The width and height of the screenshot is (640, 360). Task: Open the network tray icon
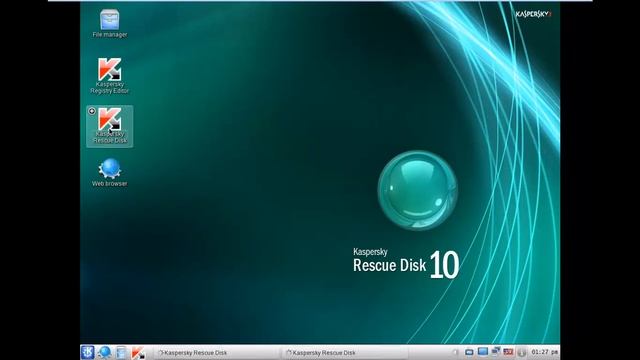coord(496,351)
